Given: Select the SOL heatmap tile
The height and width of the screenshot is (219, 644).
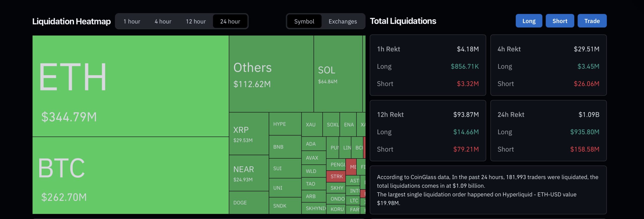Looking at the screenshot, I should point(338,74).
